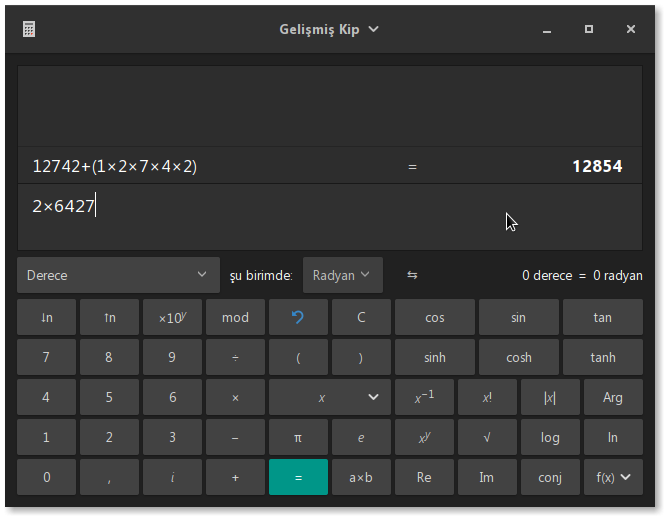Viewport: 664px width, 516px height.
Task: Maximize the calculator window
Action: [x=589, y=29]
